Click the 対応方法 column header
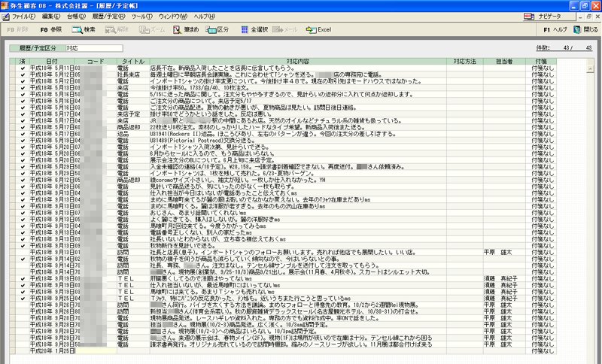The width and height of the screenshot is (602, 364). tap(465, 62)
